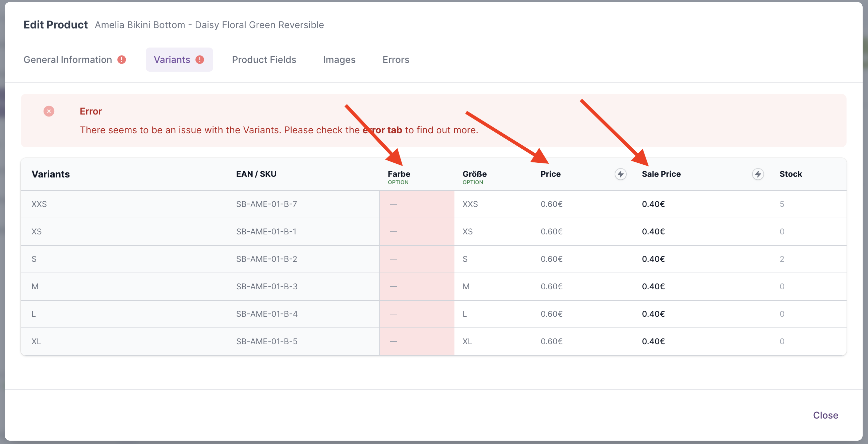Click the XL value in Größe column
This screenshot has height=444, width=868.
coord(467,341)
